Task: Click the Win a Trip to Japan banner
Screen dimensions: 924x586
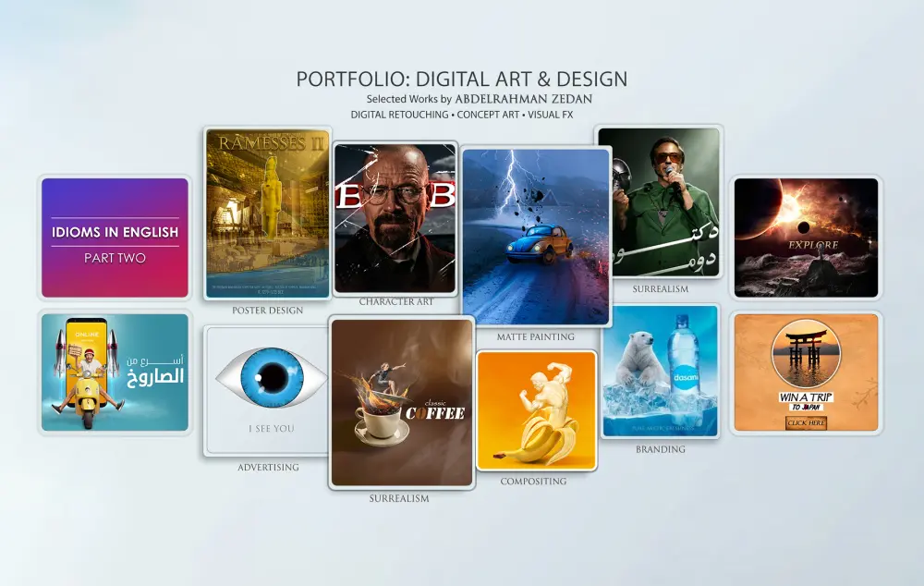Action: (806, 372)
